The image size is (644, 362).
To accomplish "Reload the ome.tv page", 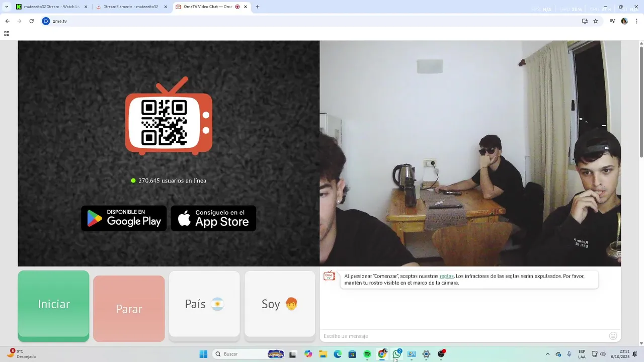I will pyautogui.click(x=31, y=21).
